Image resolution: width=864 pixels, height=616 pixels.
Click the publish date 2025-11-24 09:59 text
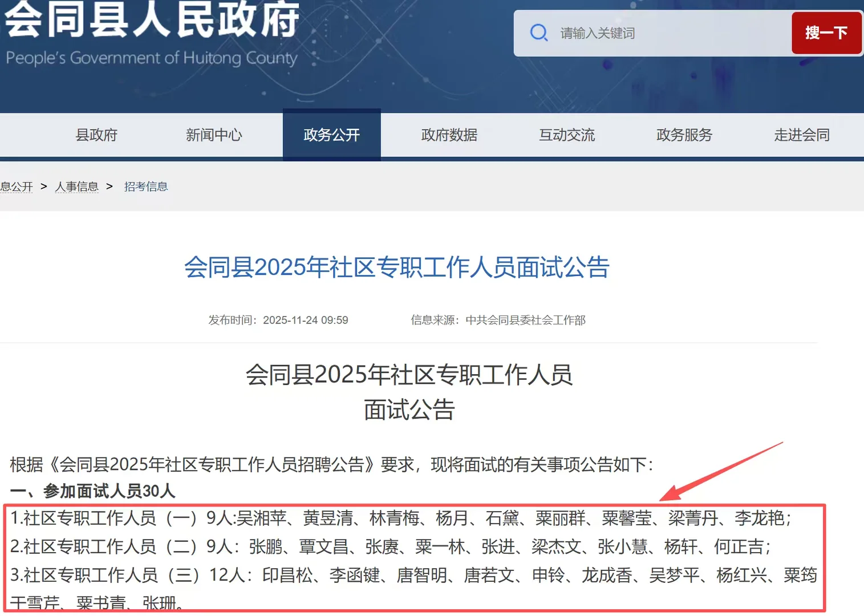click(x=306, y=320)
